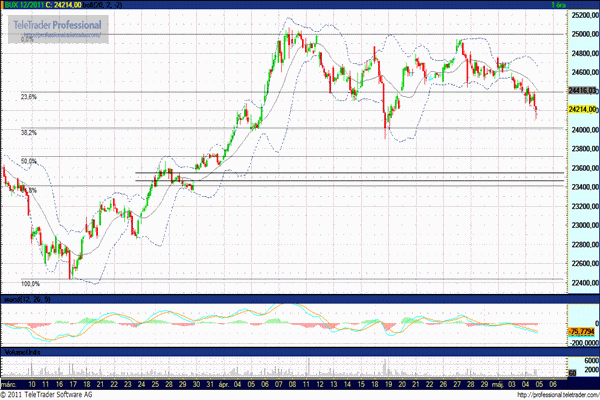Select the 100,0% Fibonacci base label

click(31, 284)
